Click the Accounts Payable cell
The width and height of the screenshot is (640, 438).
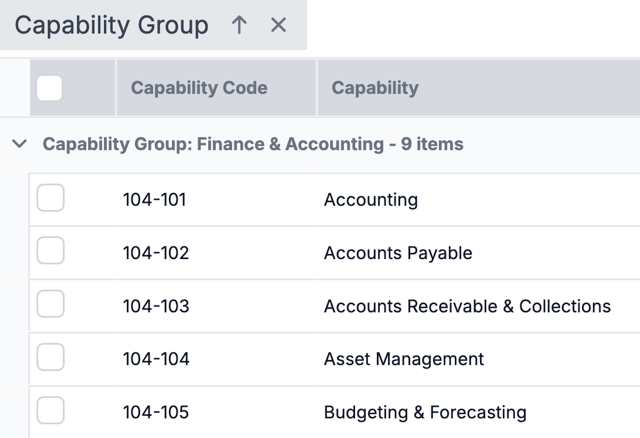(x=397, y=253)
